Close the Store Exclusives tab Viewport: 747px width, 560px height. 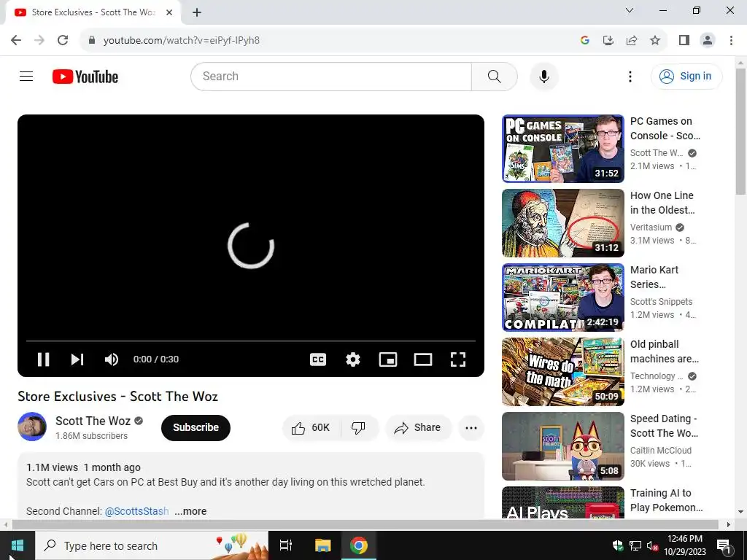pos(169,12)
